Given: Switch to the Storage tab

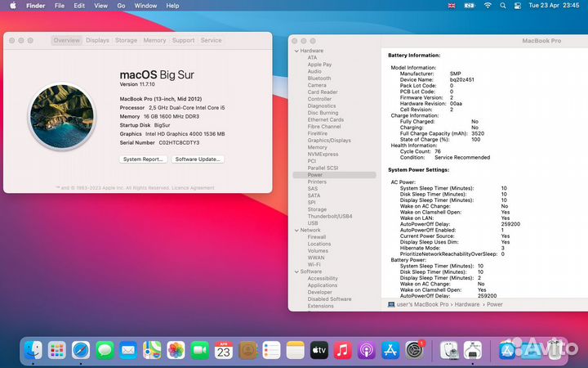Looking at the screenshot, I should (126, 40).
